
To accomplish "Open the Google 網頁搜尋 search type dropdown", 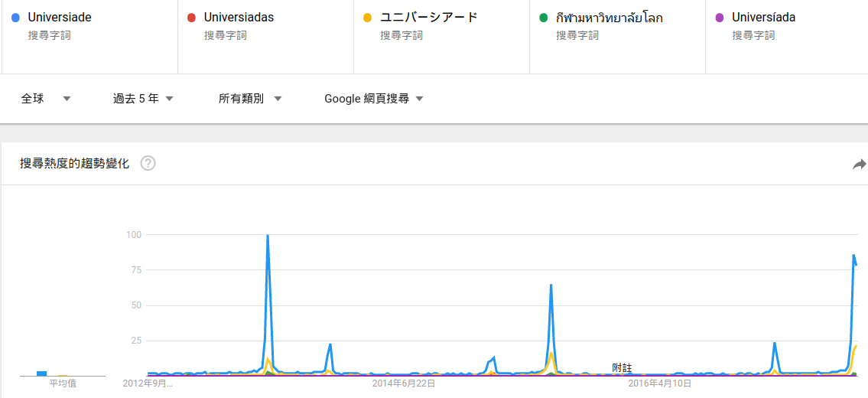I will (374, 99).
